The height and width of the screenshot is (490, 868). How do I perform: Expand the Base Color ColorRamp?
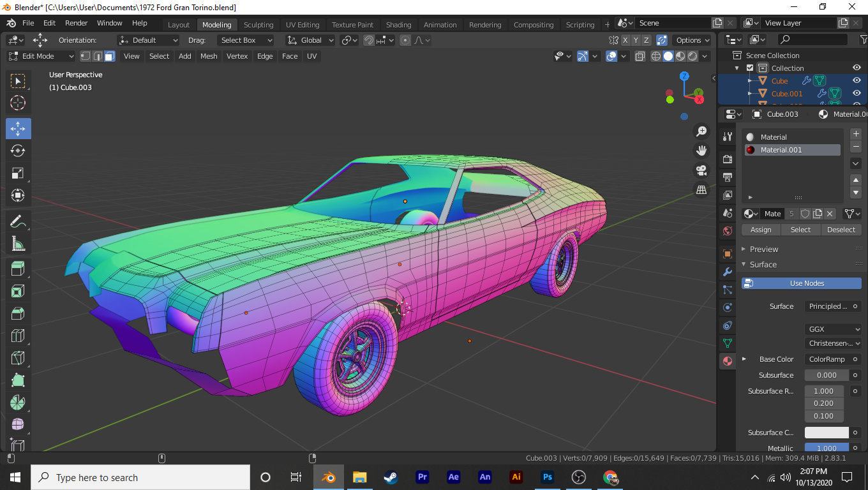(744, 359)
